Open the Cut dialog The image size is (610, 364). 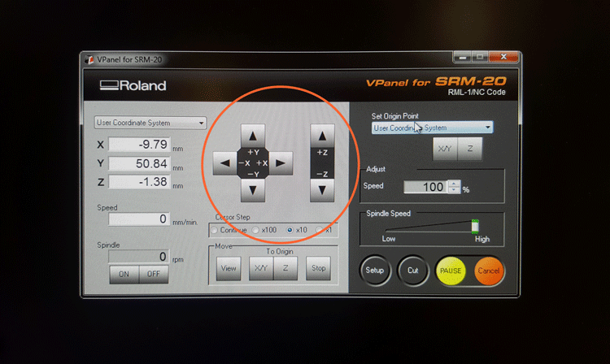coord(412,271)
